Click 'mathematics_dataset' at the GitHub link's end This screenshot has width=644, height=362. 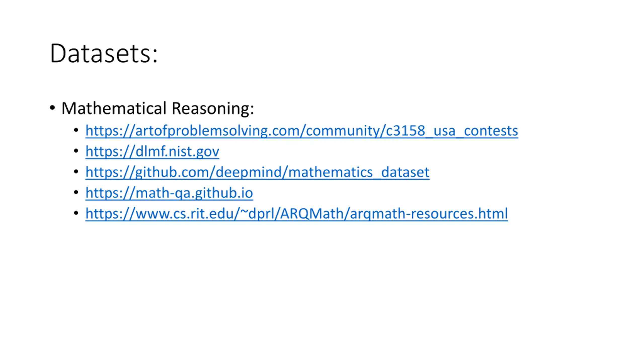(359, 172)
